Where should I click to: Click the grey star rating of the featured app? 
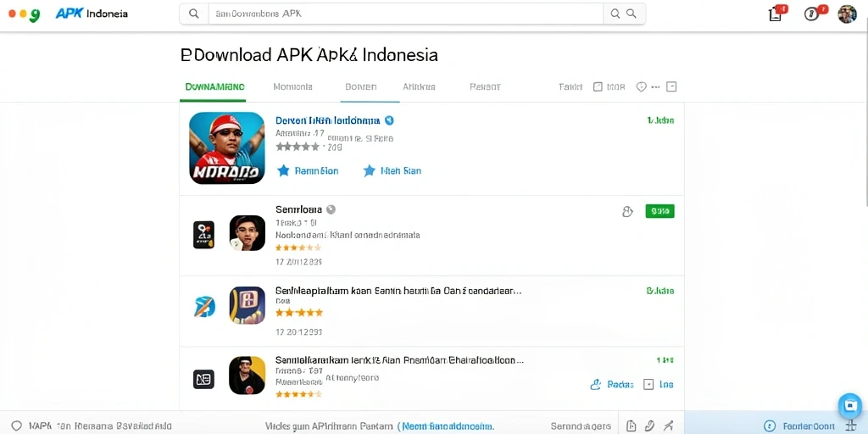point(298,147)
